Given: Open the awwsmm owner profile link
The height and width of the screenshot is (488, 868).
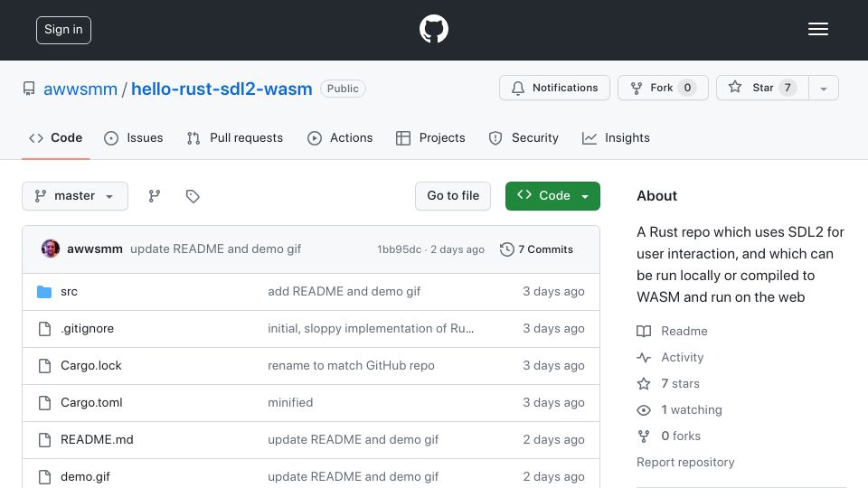Looking at the screenshot, I should 80,89.
